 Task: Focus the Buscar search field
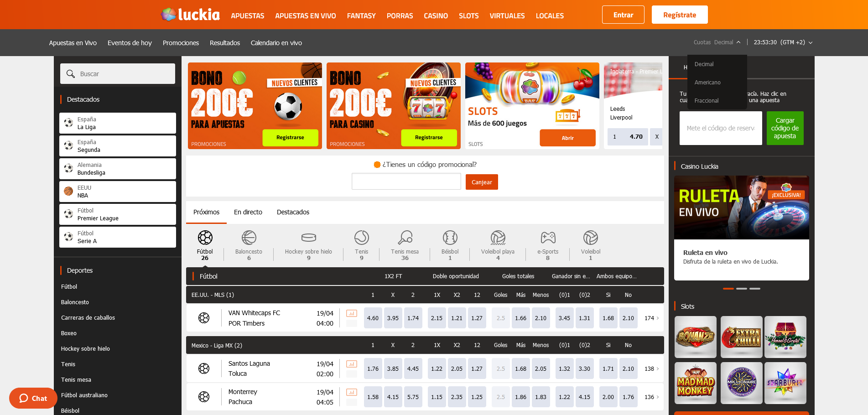pos(118,73)
